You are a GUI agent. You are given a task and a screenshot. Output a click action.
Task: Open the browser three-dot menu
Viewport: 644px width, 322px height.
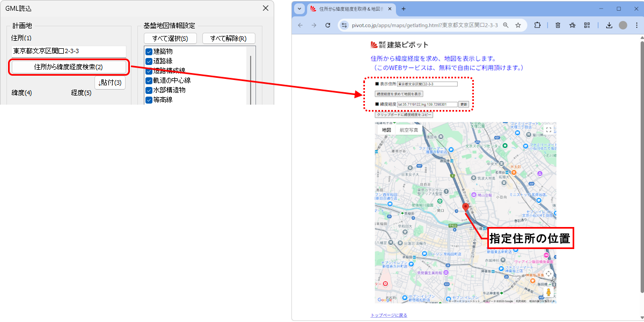(x=636, y=25)
